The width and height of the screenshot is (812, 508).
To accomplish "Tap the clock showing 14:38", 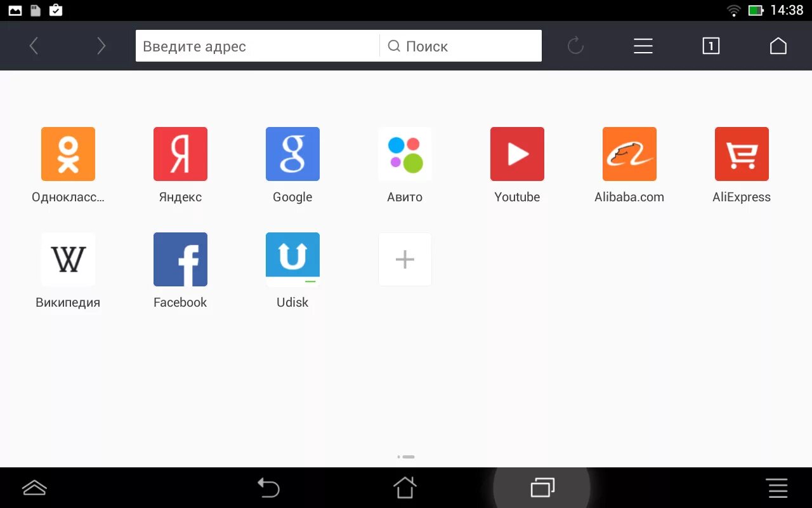I will [787, 10].
